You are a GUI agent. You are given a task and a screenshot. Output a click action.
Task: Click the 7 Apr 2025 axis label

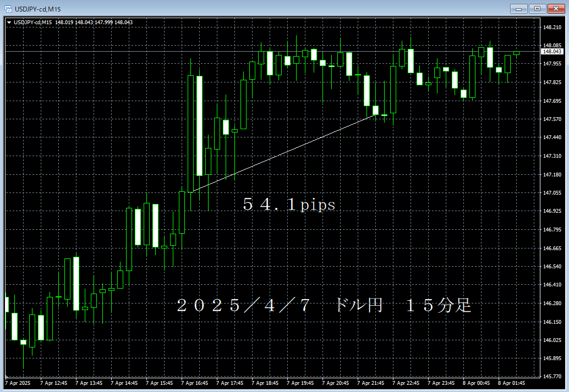click(18, 384)
